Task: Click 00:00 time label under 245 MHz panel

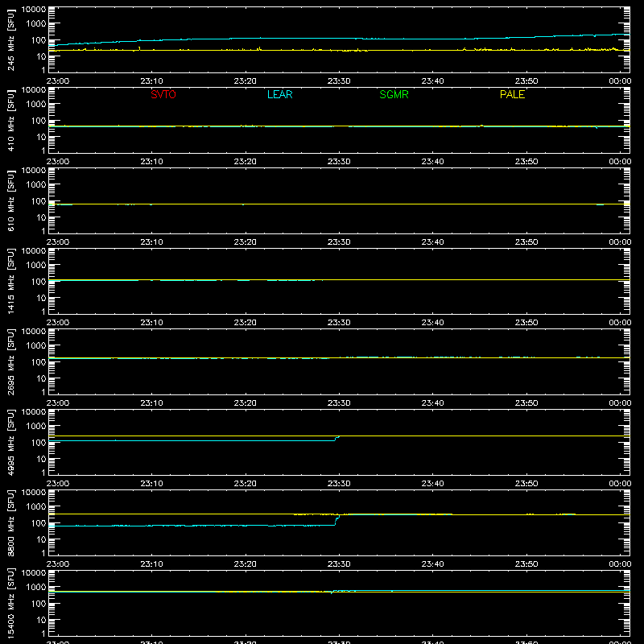Action: (620, 81)
